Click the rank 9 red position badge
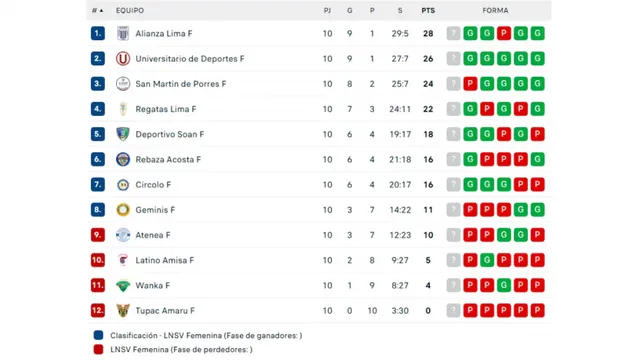This screenshot has width=640, height=360. click(98, 235)
